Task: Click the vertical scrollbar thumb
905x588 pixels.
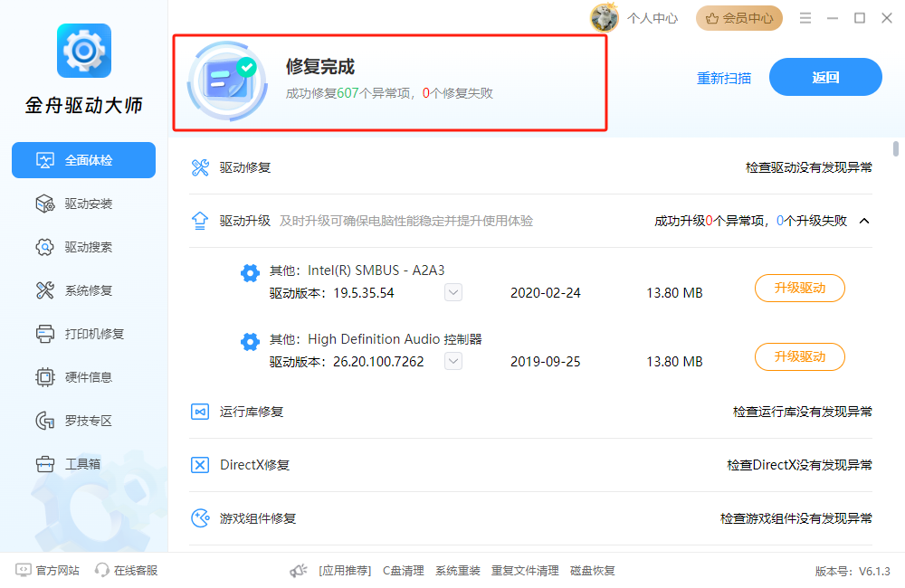Action: (x=896, y=148)
